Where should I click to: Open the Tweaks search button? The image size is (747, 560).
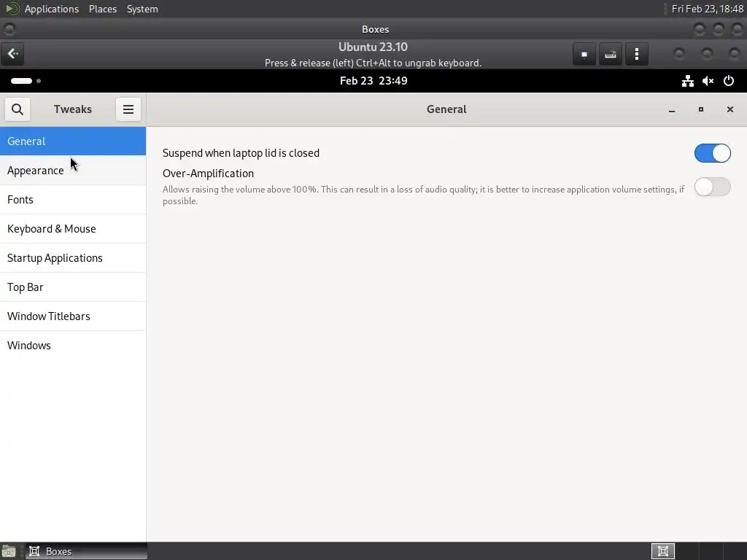18,109
